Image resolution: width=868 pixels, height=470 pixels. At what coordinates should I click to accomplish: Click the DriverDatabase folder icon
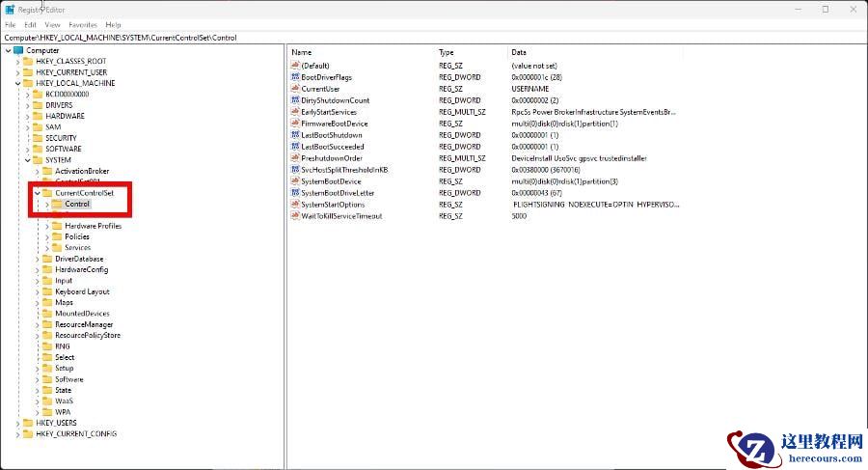(47, 259)
